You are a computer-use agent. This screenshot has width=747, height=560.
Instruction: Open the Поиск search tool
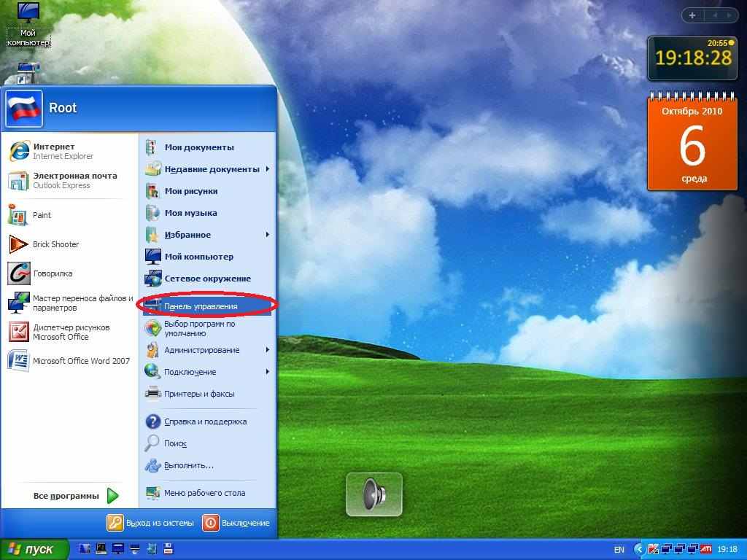pos(208,443)
